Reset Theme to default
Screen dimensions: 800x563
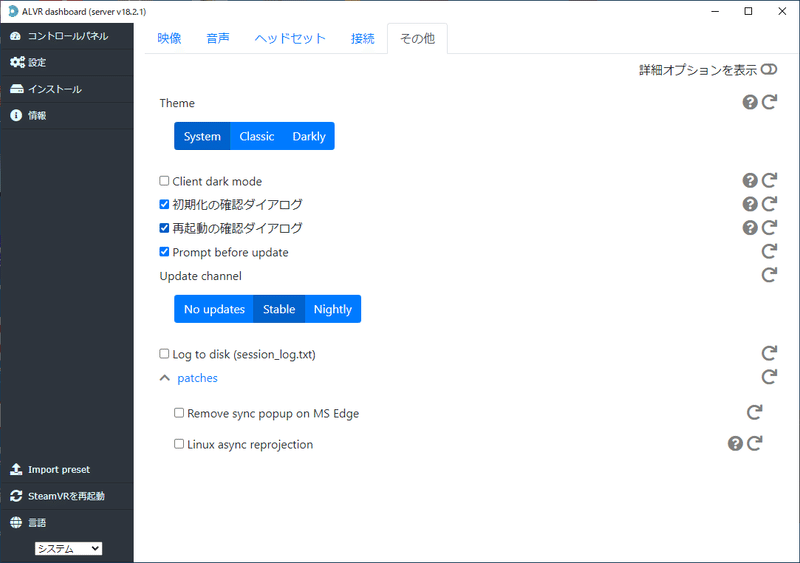coord(769,102)
